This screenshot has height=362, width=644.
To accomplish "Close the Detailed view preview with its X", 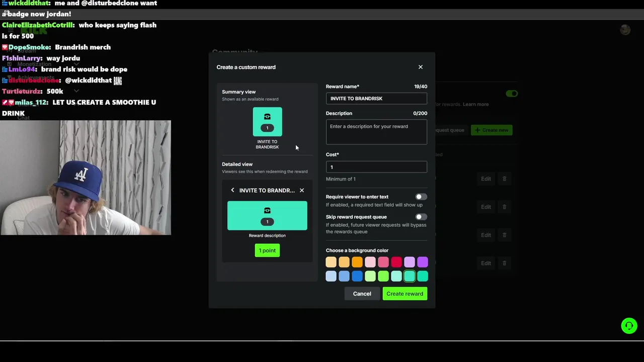I will 302,190.
